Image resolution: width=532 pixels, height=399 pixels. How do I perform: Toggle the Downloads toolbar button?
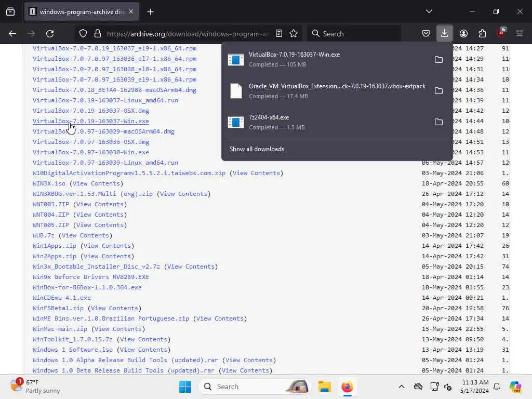445,34
